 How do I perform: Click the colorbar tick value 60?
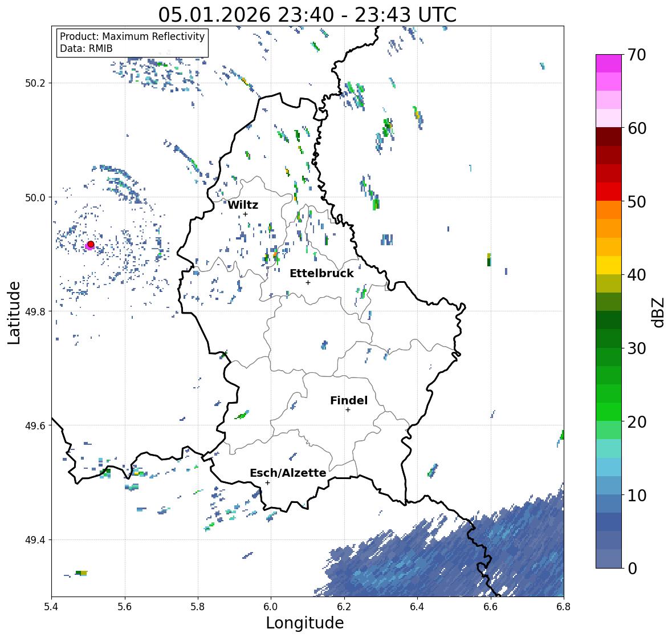click(x=637, y=128)
